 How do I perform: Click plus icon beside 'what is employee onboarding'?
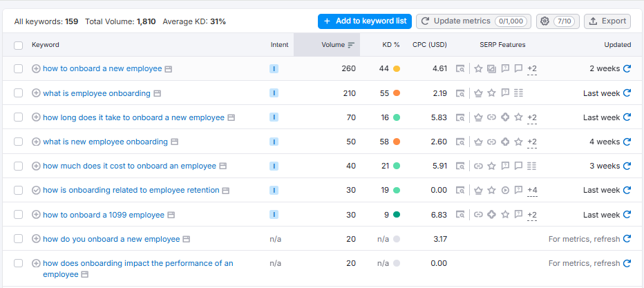[x=36, y=93]
